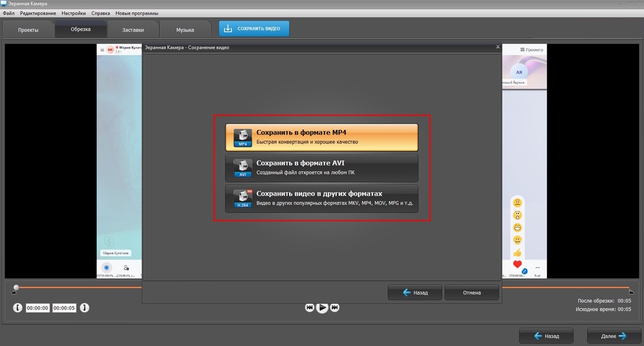
Task: Click the add participant icon in preview
Action: coord(126,268)
